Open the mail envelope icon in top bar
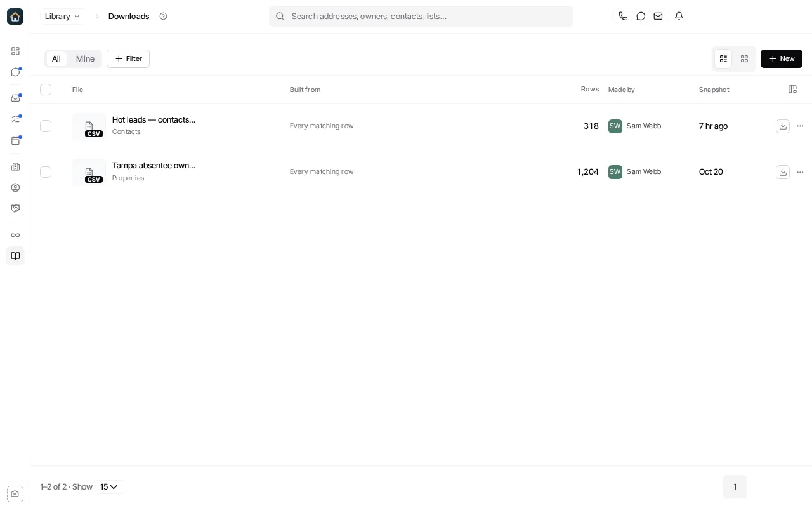Image resolution: width=812 pixels, height=508 pixels. coord(658,17)
